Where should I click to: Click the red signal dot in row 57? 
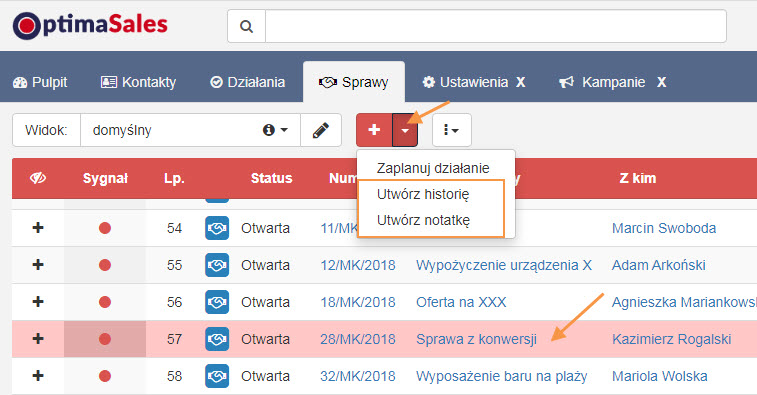pyautogui.click(x=105, y=339)
